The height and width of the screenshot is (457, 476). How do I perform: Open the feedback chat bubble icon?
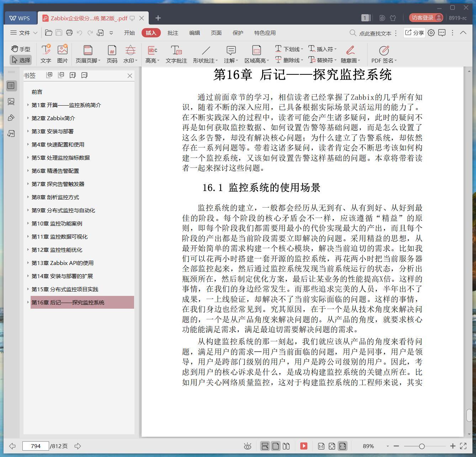click(442, 33)
